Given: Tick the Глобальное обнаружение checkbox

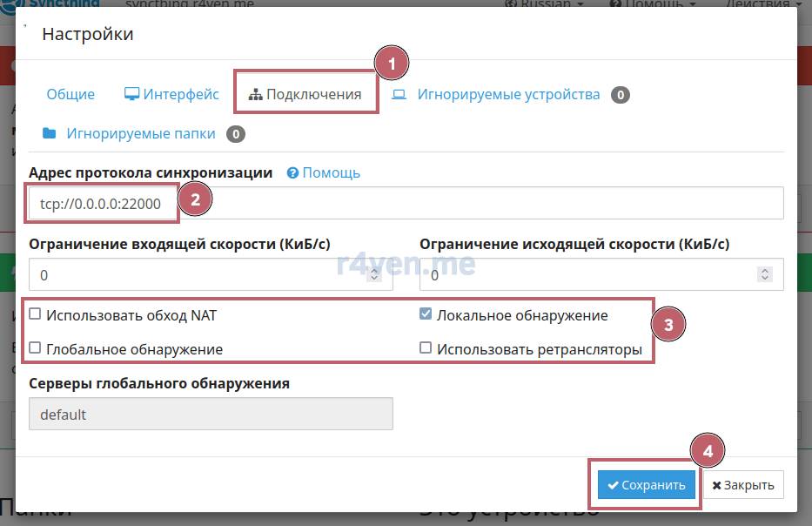Looking at the screenshot, I should [x=35, y=348].
